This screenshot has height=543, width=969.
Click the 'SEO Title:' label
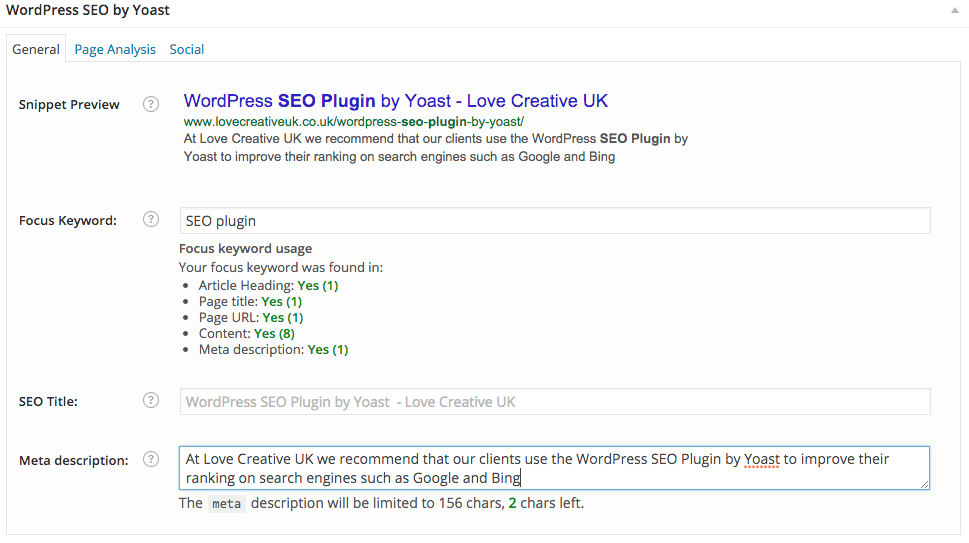tap(48, 402)
